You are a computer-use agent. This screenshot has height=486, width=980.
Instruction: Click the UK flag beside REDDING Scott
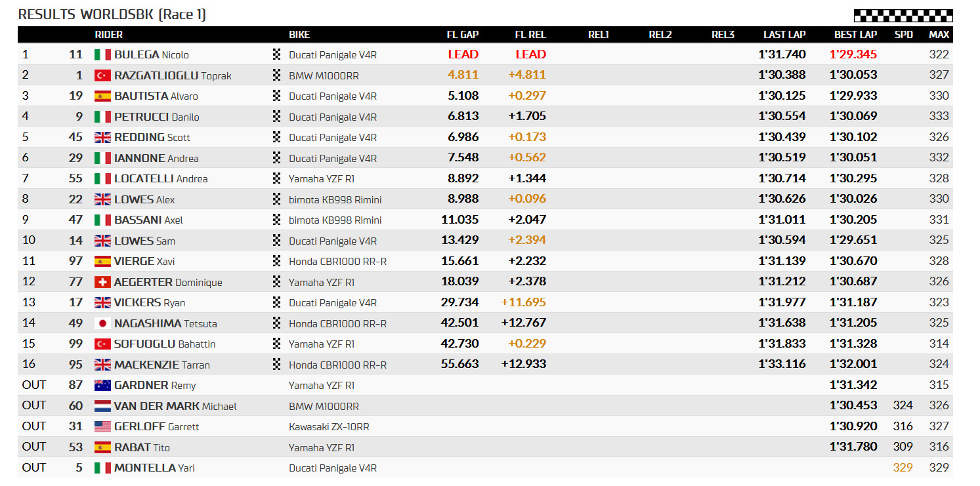(x=102, y=138)
